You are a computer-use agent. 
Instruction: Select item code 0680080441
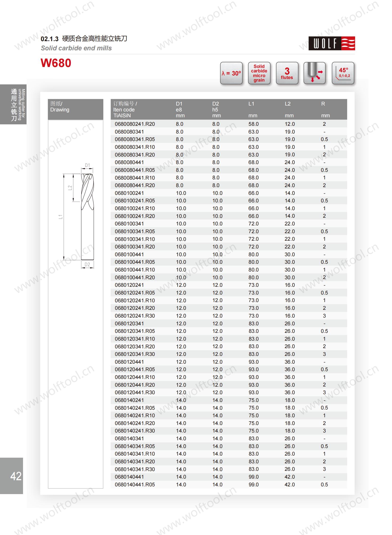129,162
